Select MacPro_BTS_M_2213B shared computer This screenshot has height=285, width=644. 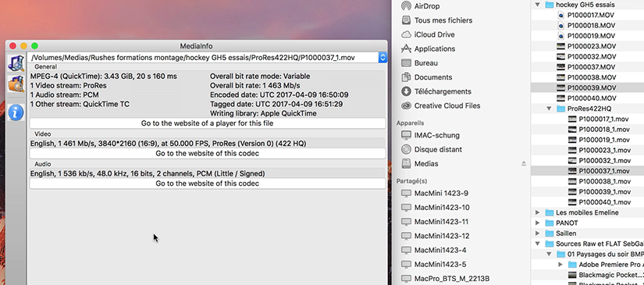[452, 279]
